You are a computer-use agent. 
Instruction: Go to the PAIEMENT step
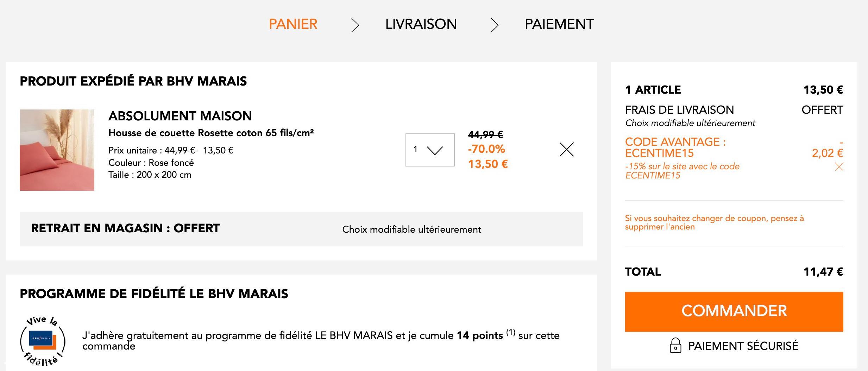(x=559, y=24)
